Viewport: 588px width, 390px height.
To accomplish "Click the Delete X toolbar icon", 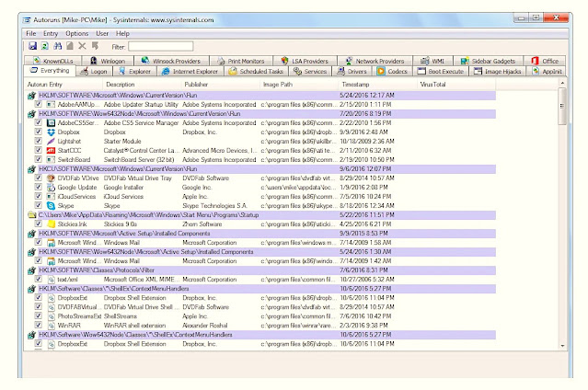I will [x=82, y=46].
